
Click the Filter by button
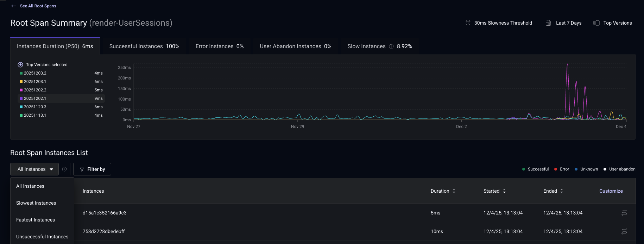pyautogui.click(x=92, y=169)
